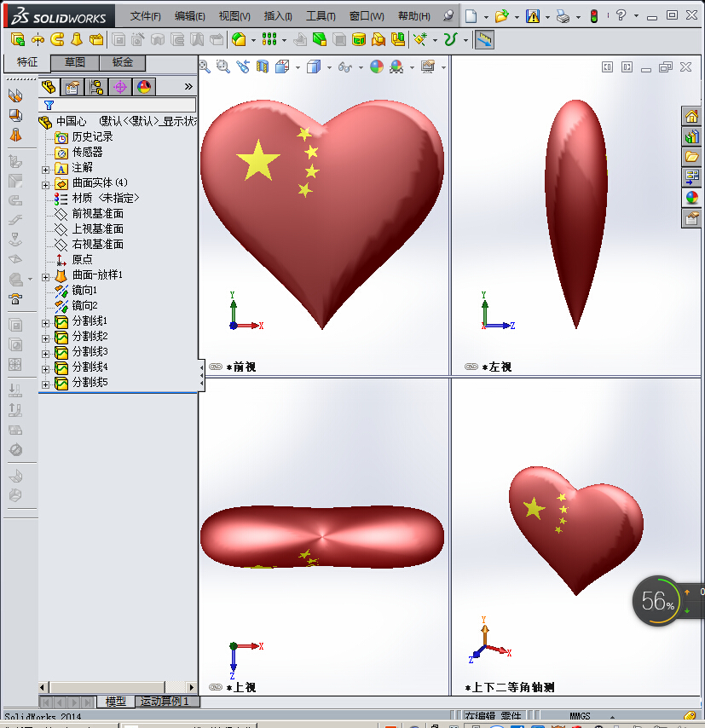The width and height of the screenshot is (705, 728).
Task: Open the Display Style dropdown arrow
Action: point(329,67)
